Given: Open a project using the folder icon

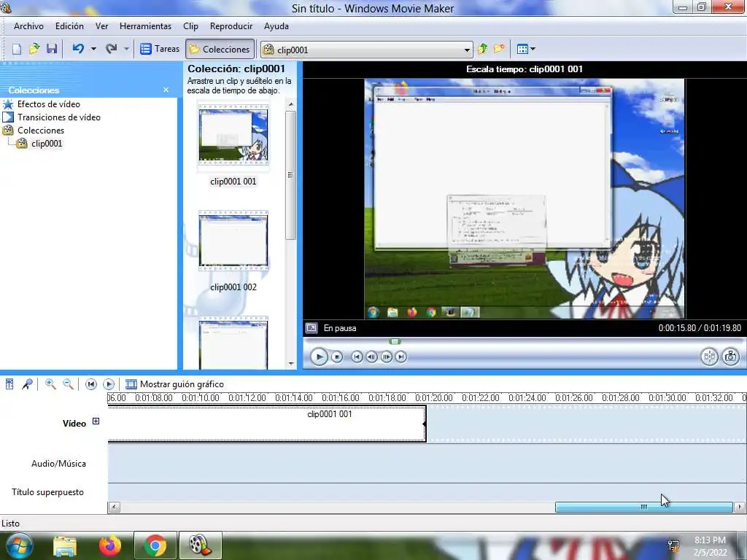Looking at the screenshot, I should (34, 49).
